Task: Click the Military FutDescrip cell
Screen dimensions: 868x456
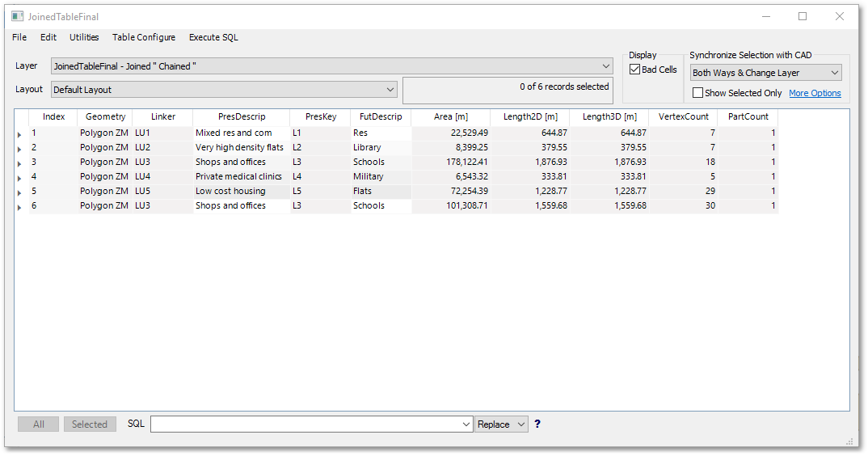Action: 381,176
